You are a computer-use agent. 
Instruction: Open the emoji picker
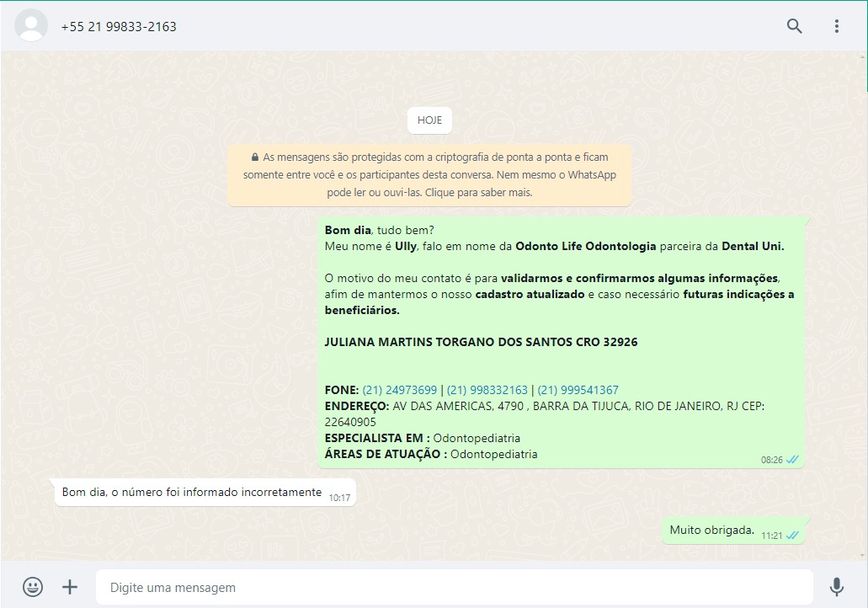pyautogui.click(x=33, y=587)
